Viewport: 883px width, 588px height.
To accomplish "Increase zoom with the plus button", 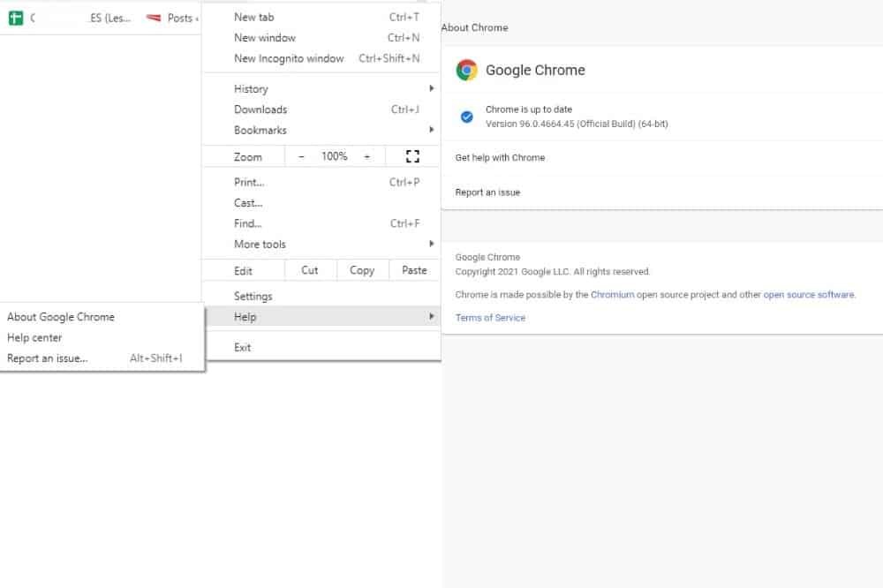I will [x=367, y=156].
